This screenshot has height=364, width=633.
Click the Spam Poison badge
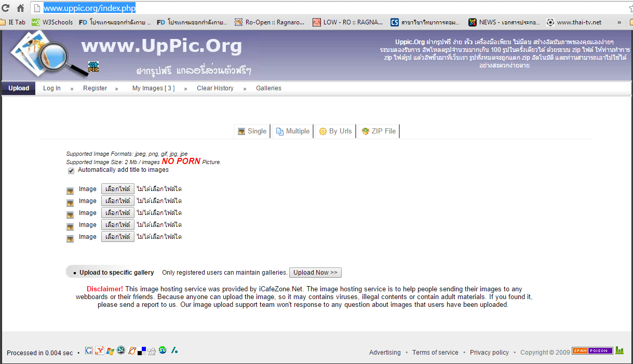click(592, 350)
